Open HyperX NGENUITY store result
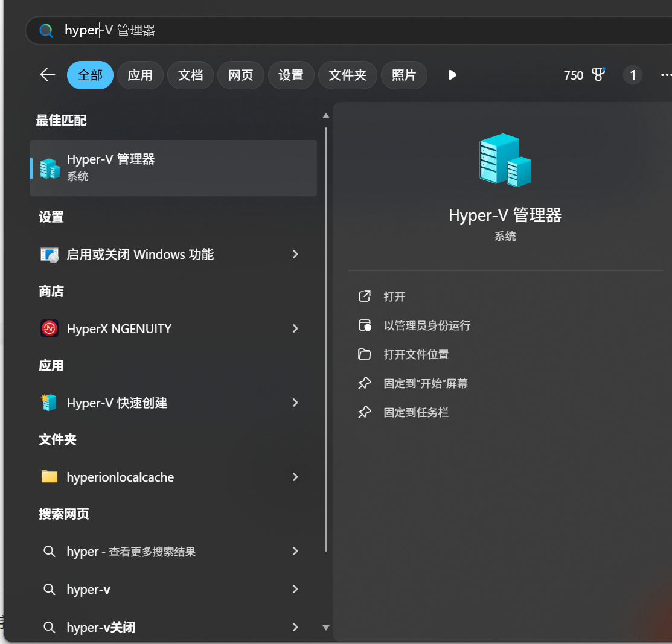This screenshot has height=644, width=672. click(x=173, y=329)
